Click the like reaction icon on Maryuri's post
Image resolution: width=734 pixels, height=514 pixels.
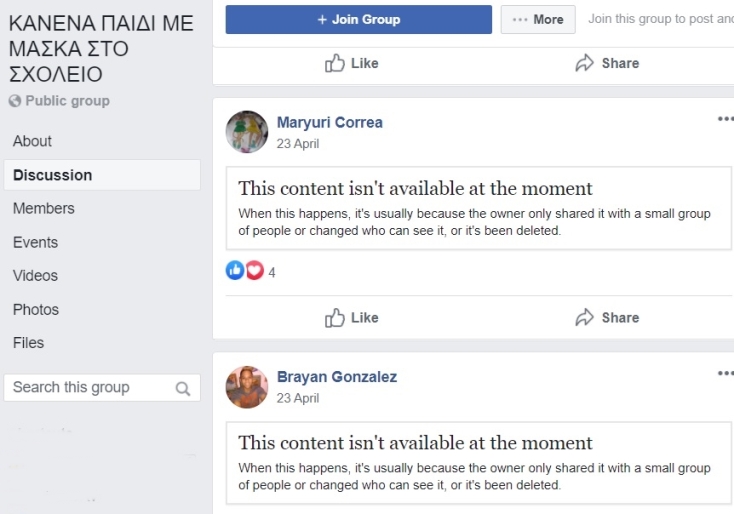click(235, 270)
